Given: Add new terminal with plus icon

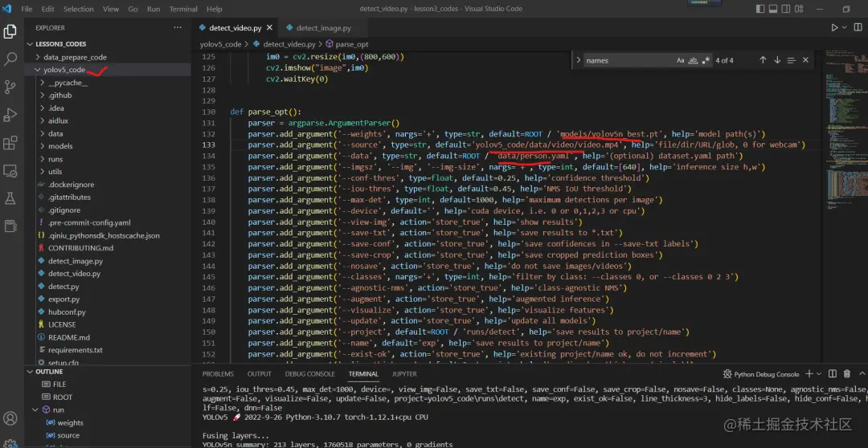Looking at the screenshot, I should coord(809,374).
